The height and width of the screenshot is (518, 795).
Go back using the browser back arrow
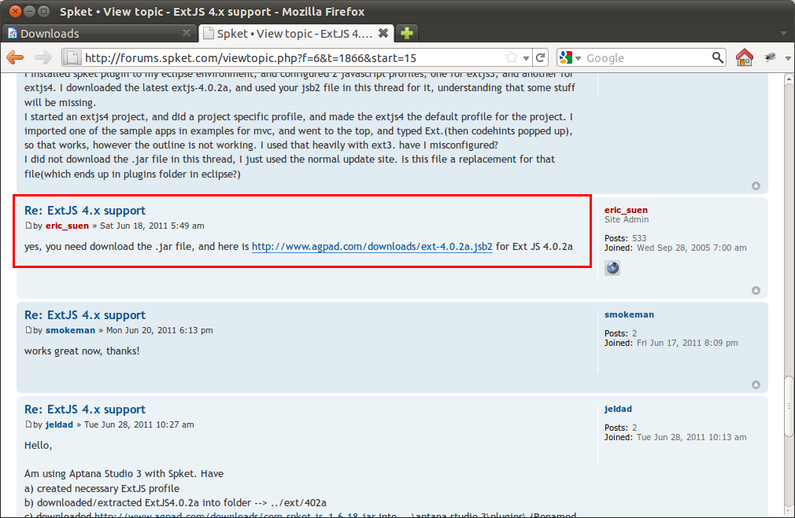(15, 58)
